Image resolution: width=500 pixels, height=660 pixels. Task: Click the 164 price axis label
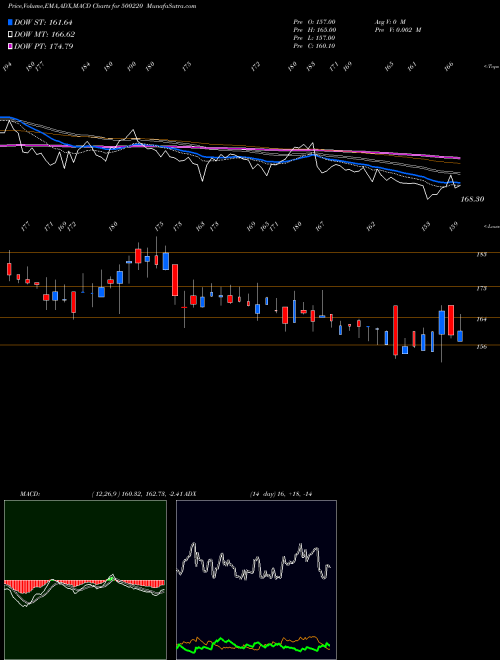pyautogui.click(x=482, y=319)
